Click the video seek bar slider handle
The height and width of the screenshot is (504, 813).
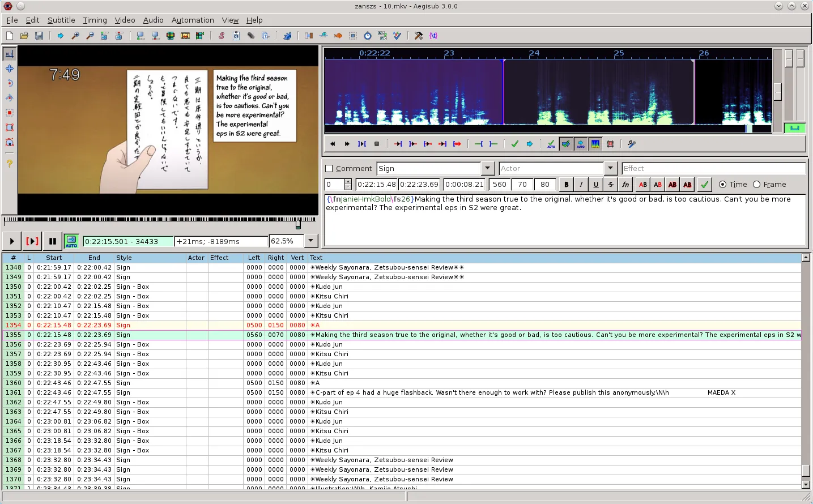click(x=298, y=224)
